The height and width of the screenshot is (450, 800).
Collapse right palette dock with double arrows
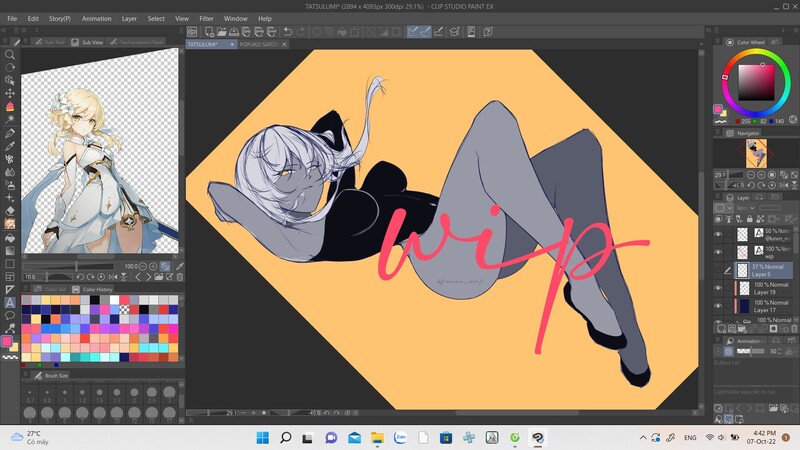coord(795,31)
